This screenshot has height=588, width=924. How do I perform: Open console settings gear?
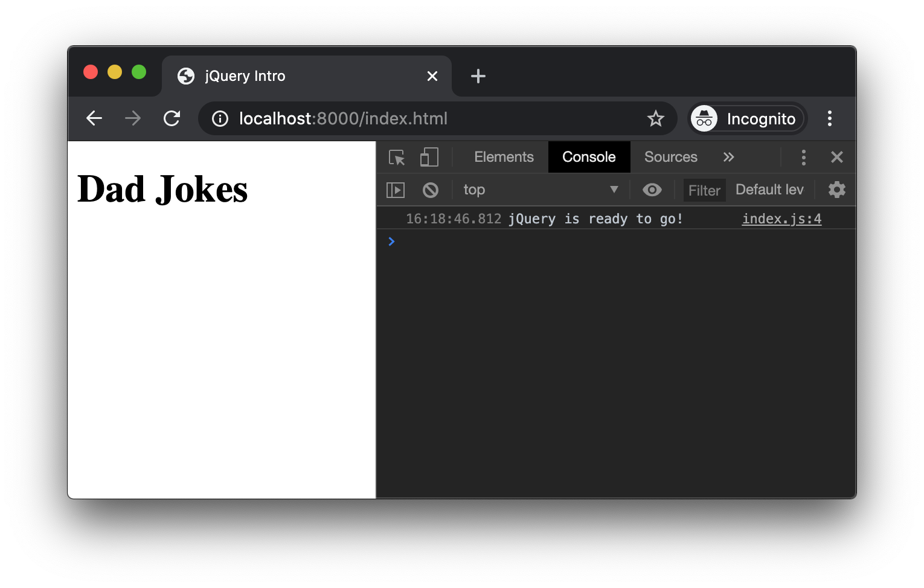pos(836,190)
